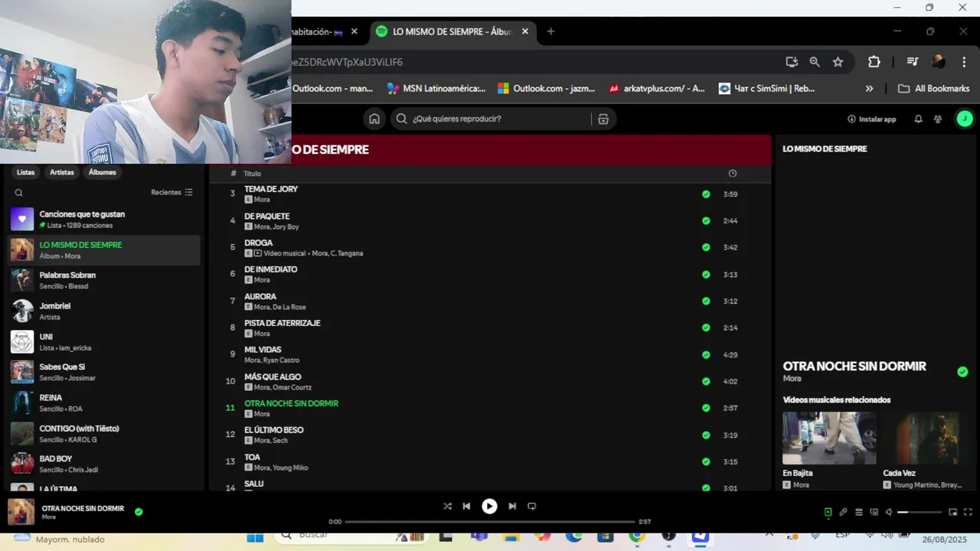Switch to LO MISMO DE SIEMPRE browser tab

click(452, 31)
